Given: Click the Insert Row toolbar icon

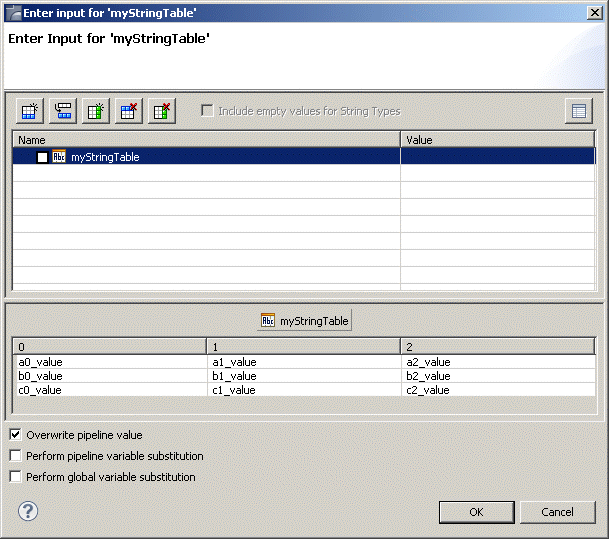Looking at the screenshot, I should [x=63, y=111].
